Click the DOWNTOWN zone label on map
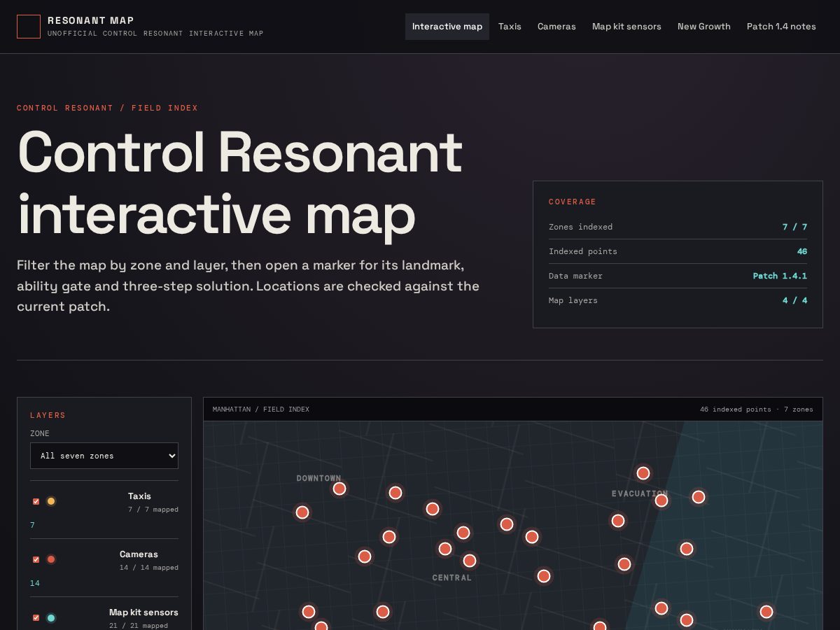840x630 pixels. click(x=318, y=478)
